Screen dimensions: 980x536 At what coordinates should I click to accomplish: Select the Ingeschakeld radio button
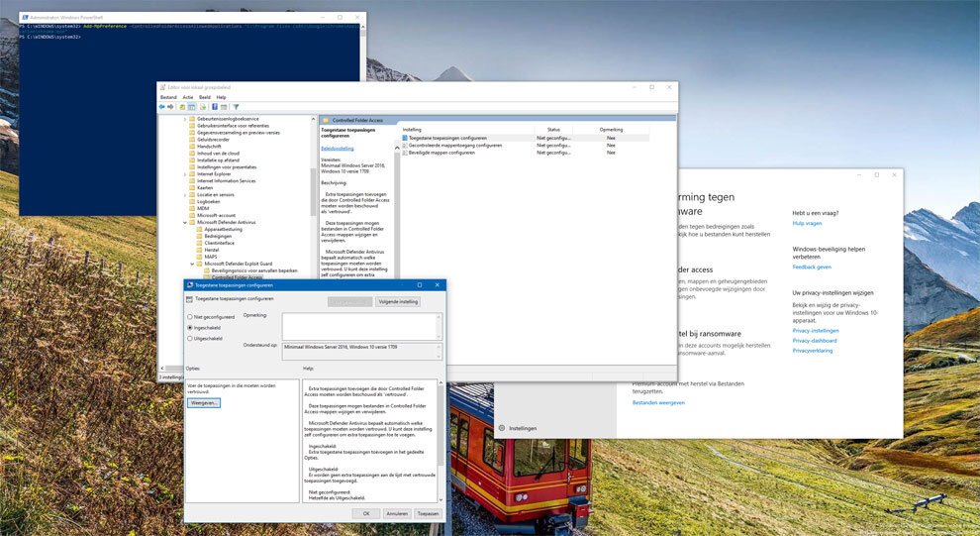[190, 328]
